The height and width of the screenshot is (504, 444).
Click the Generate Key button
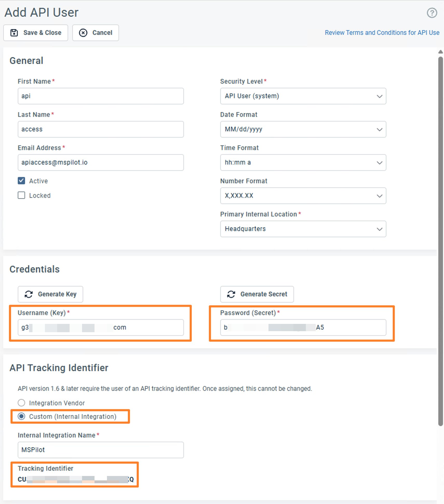pyautogui.click(x=50, y=294)
